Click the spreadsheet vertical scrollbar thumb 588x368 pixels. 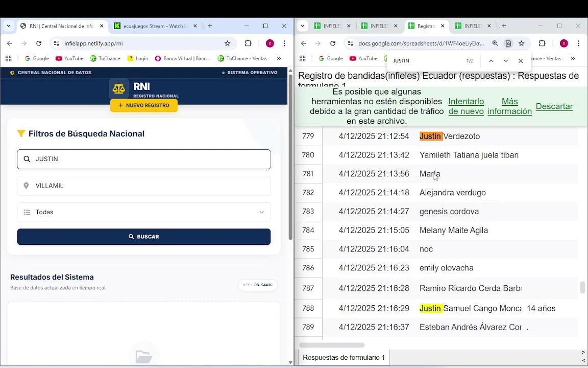[582, 288]
